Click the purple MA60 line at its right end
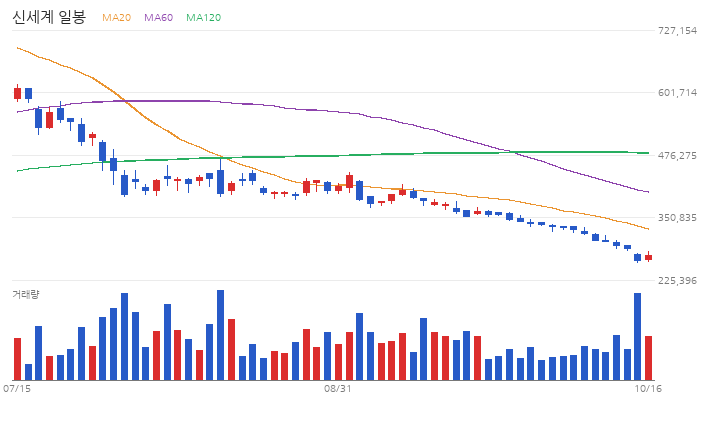 [x=646, y=191]
